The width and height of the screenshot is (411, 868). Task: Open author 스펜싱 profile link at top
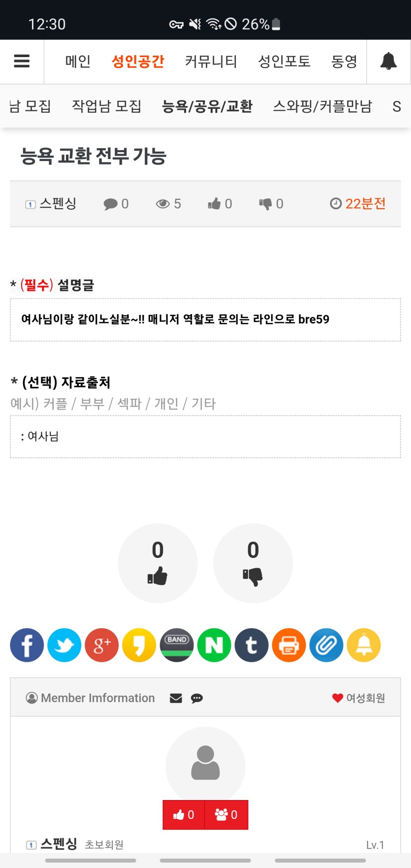58,203
